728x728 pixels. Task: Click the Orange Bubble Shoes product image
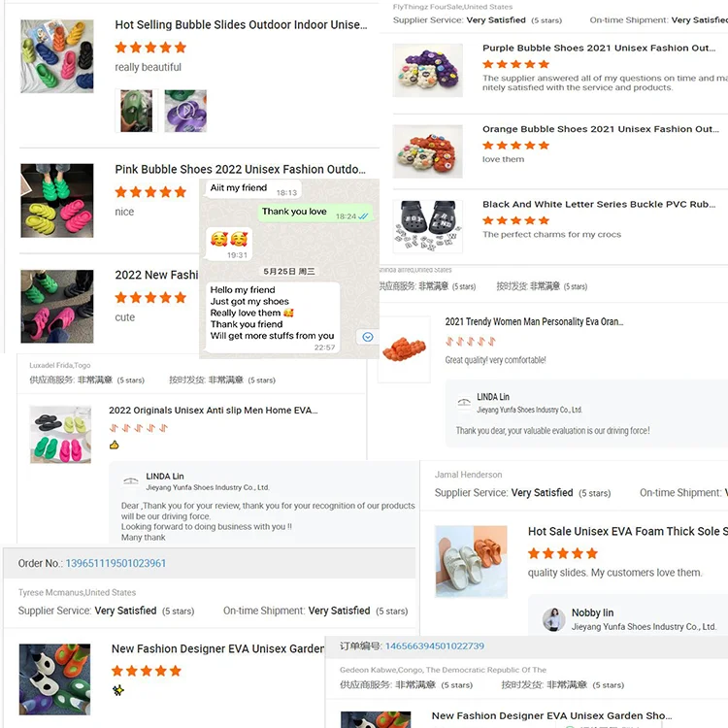428,151
